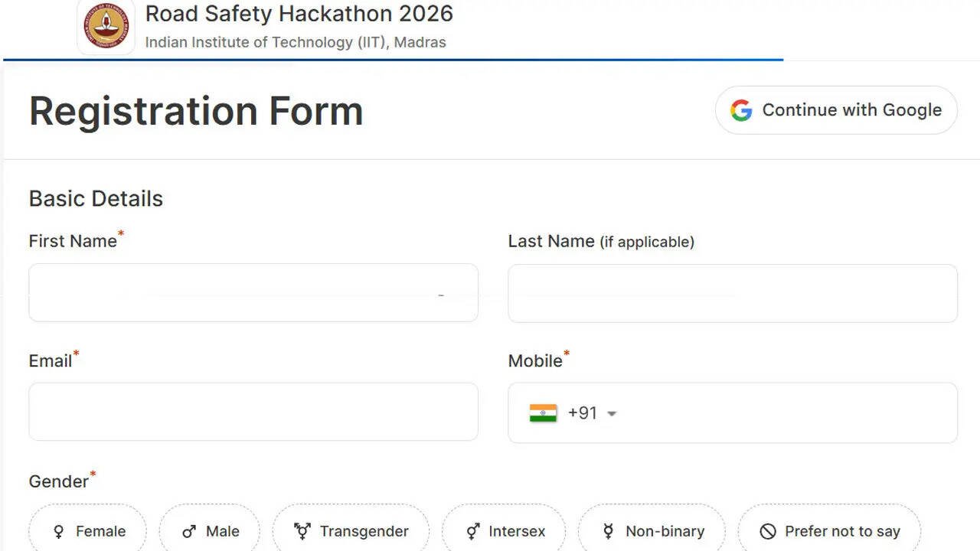Viewport: 980px width, 551px height.
Task: Click the Road Safety Hackathon 2026 title
Action: click(x=299, y=14)
